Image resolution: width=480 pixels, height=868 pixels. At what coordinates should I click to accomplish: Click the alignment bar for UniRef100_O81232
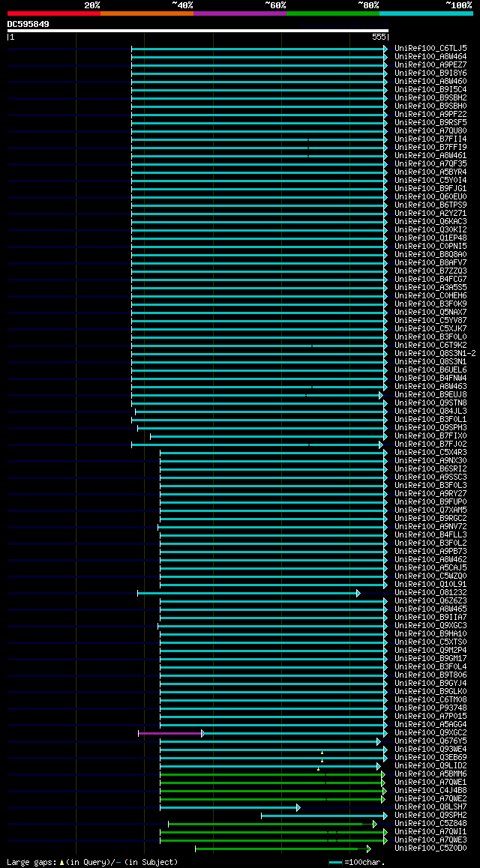pos(248,593)
